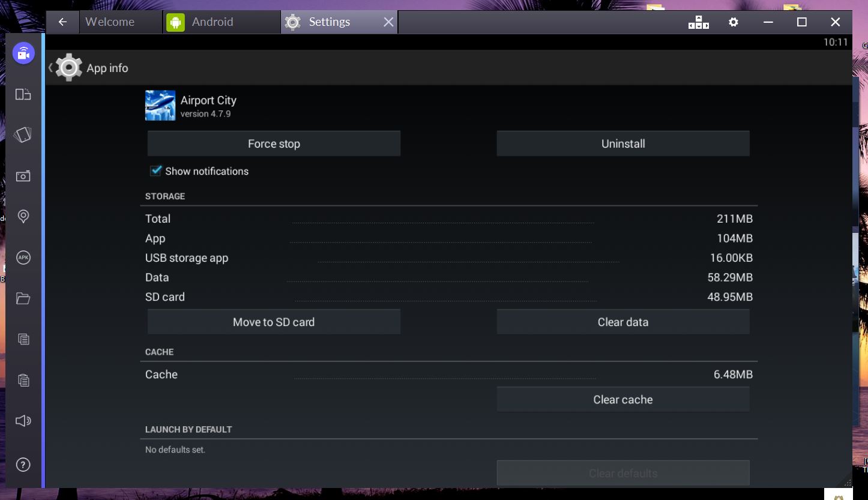This screenshot has height=500, width=868.
Task: Click the Uninstall button
Action: point(623,143)
